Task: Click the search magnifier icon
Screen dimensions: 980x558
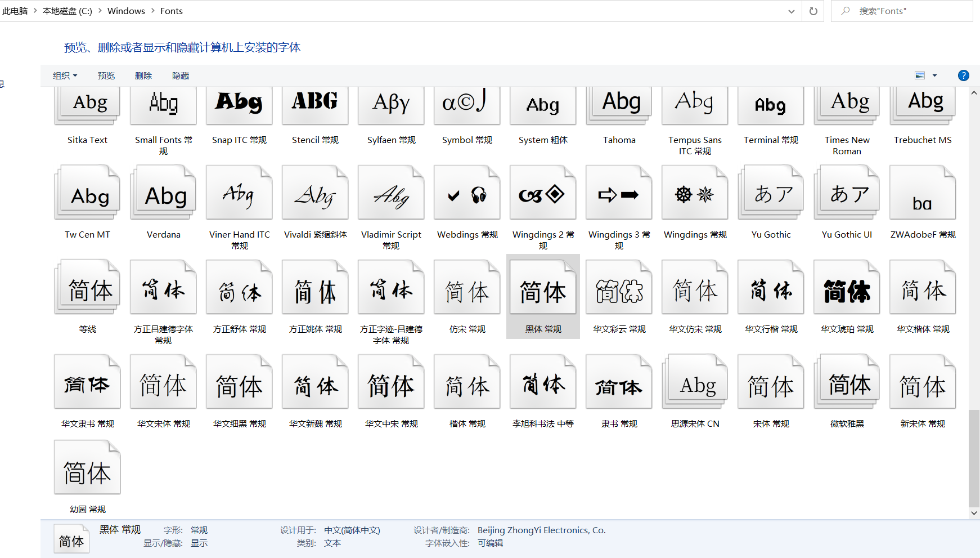Action: [846, 11]
